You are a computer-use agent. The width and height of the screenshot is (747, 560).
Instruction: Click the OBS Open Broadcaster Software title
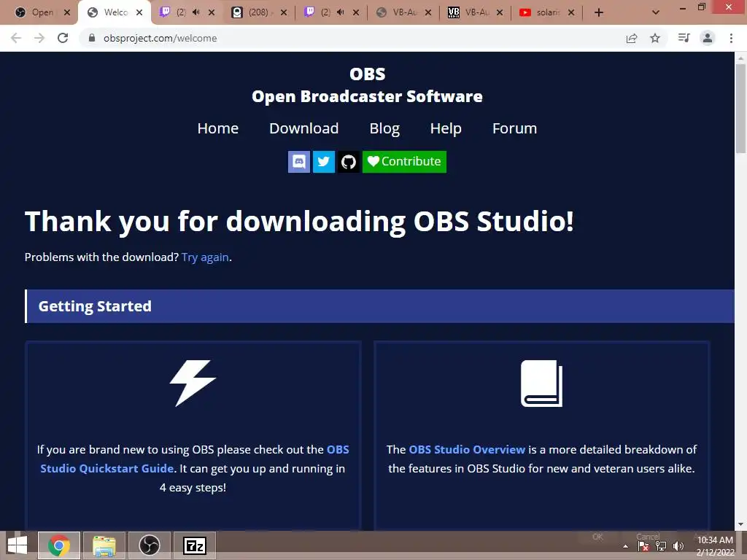(x=368, y=85)
